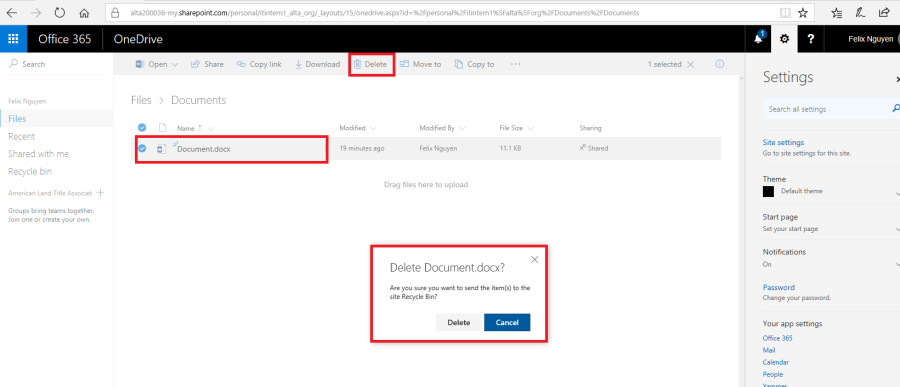This screenshot has width=900, height=387.
Task: Click the Search box in left pane
Action: point(57,64)
